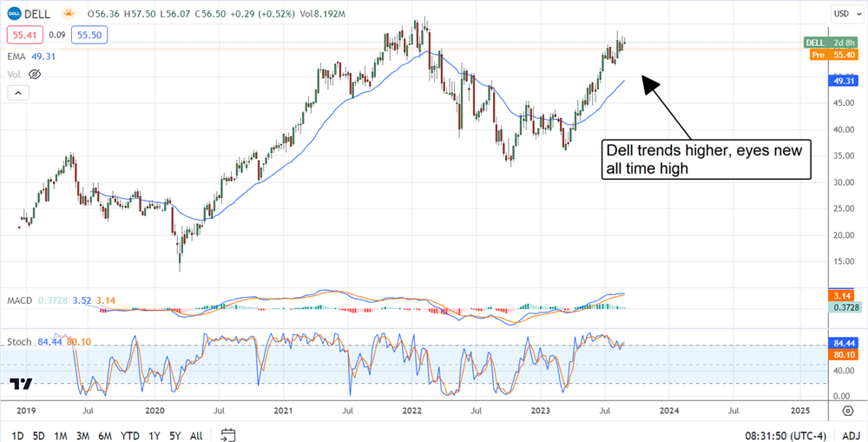Select the Stoch indicator label

tap(19, 342)
